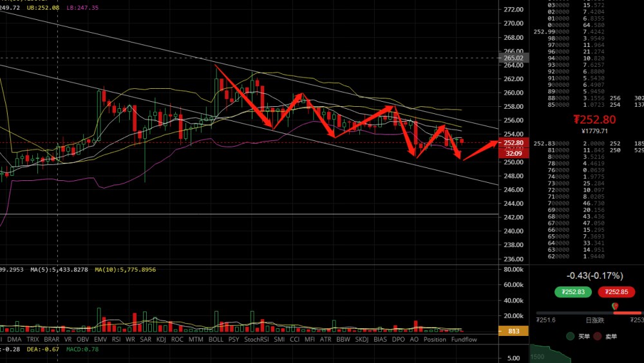Select the OBV indicator tab
Screen dimensions: 644x363
coord(82,339)
